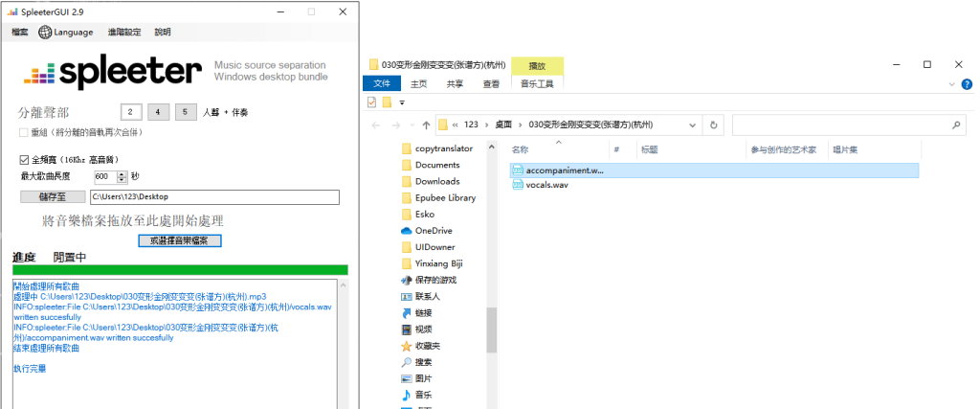Screen dimensions: 980x409
Task: Select the Yinxiang Biji folder
Action: click(x=432, y=263)
